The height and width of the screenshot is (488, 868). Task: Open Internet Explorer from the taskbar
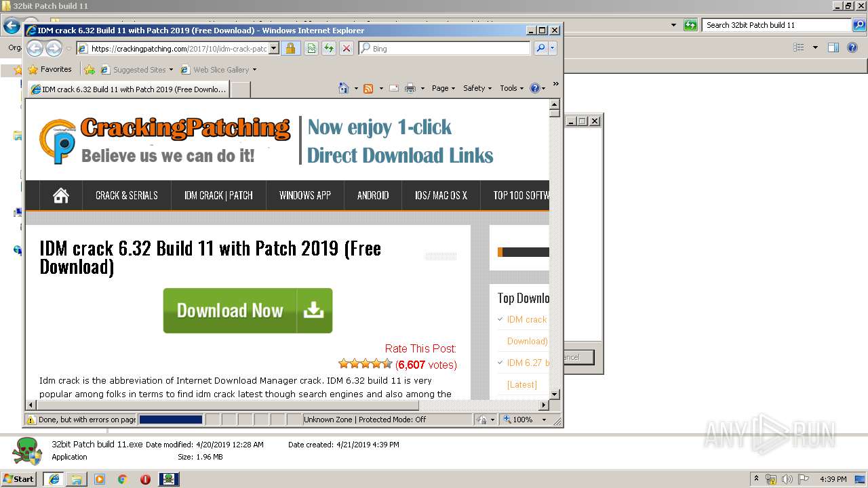tap(54, 479)
